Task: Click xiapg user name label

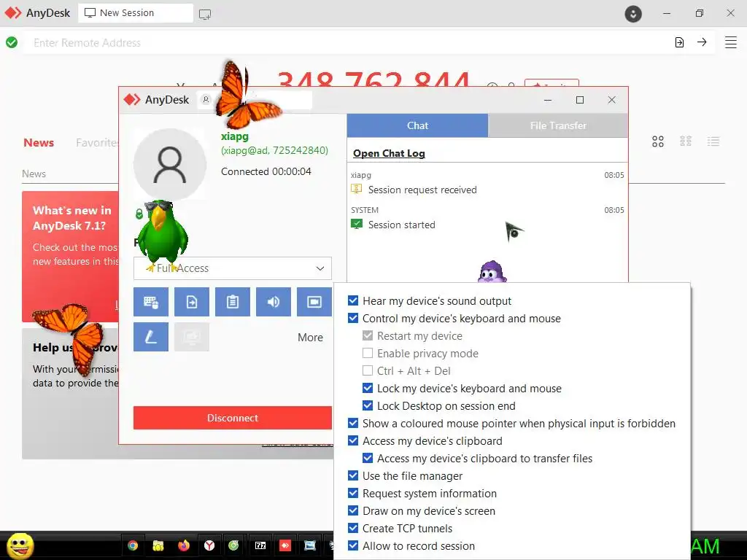Action: [x=235, y=136]
